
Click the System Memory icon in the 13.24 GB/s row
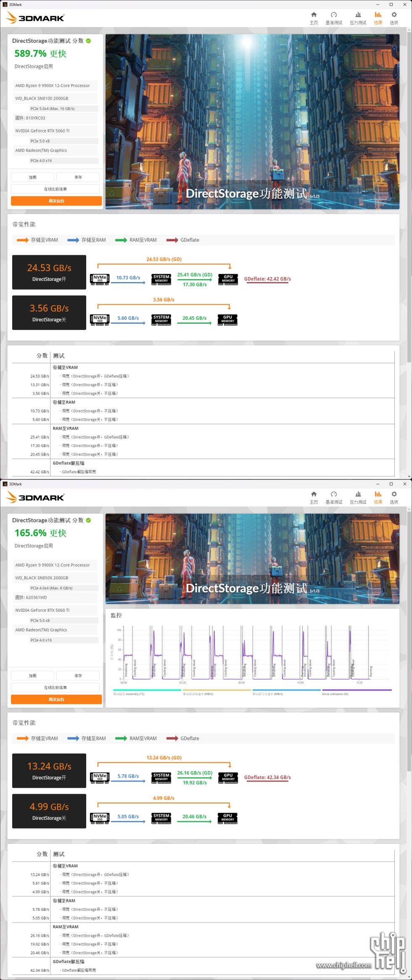point(161,778)
